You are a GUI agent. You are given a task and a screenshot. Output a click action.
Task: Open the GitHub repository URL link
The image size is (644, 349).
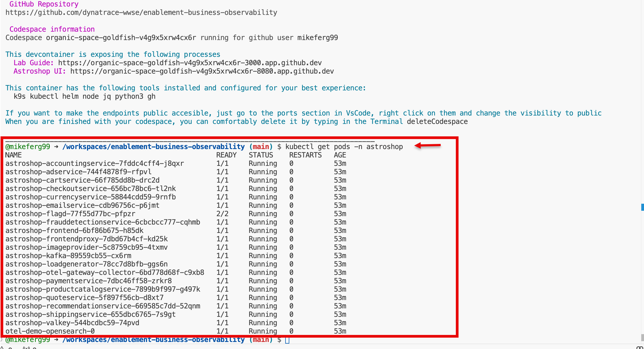pyautogui.click(x=141, y=12)
